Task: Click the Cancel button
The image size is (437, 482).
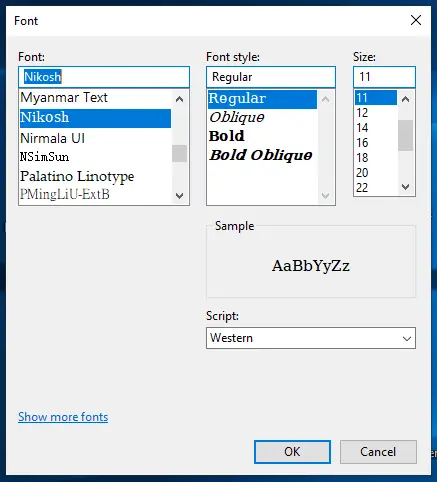Action: (378, 452)
